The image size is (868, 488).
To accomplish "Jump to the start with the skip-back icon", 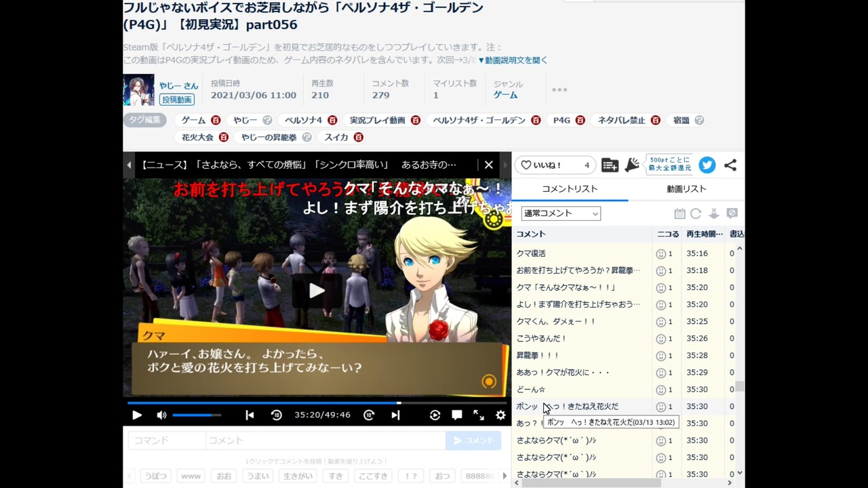I will [x=250, y=415].
